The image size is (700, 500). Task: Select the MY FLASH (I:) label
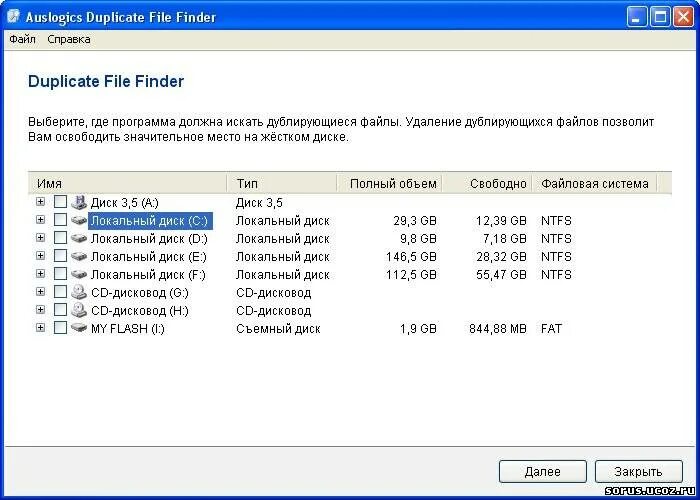tap(128, 329)
